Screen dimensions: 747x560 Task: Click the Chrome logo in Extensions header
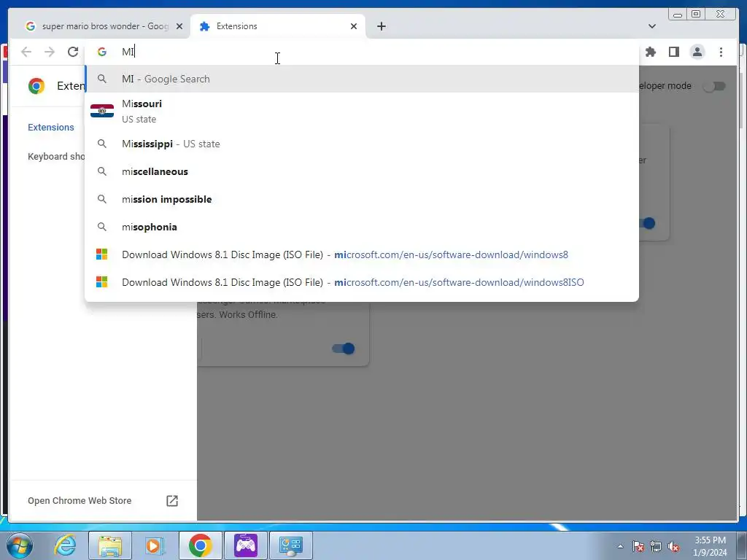(36, 86)
